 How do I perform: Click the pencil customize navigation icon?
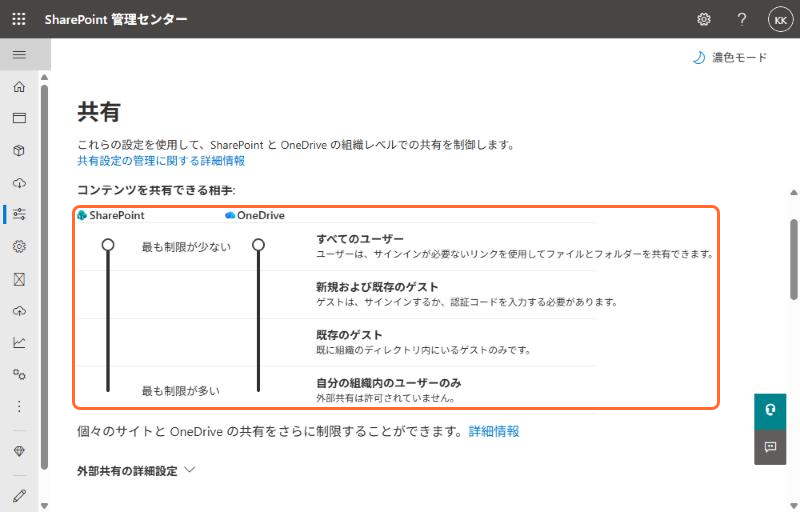coord(19,495)
